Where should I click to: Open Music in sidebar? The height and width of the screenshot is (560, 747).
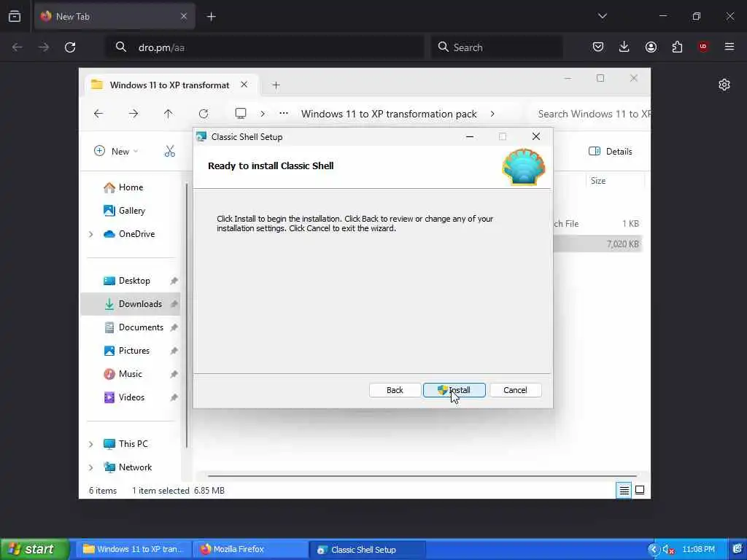click(130, 374)
